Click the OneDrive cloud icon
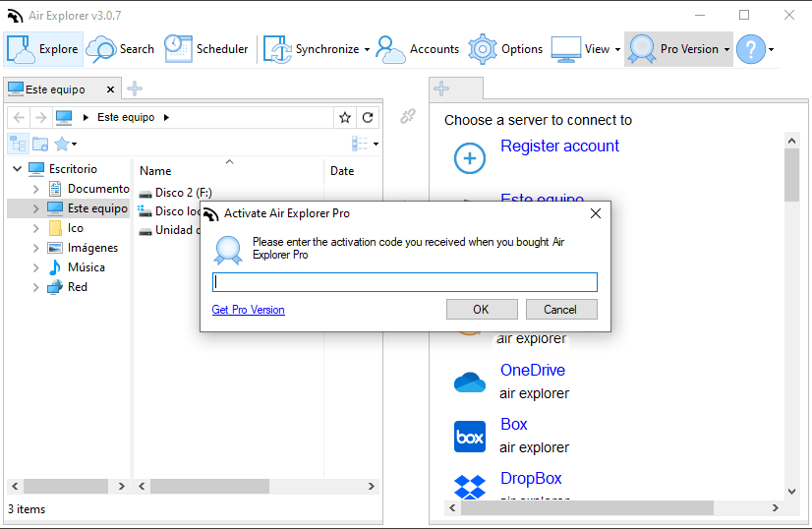Viewport: 812px width, 529px height. (x=470, y=382)
